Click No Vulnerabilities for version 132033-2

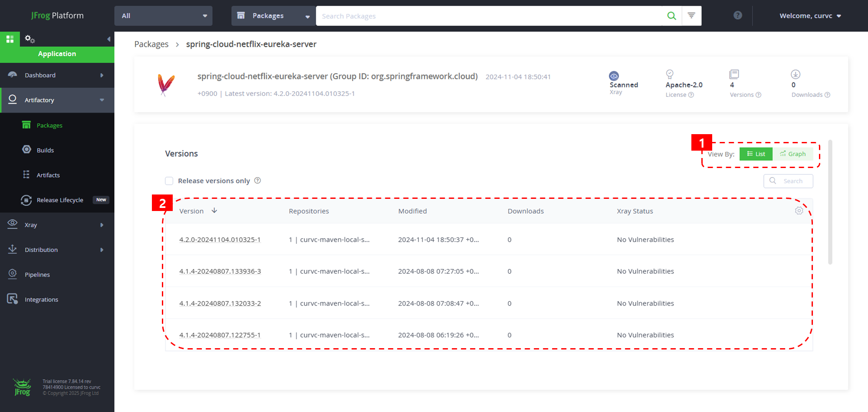click(x=645, y=303)
